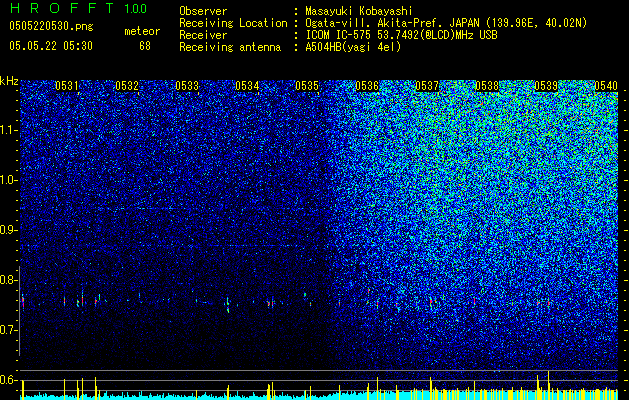The width and height of the screenshot is (629, 400).
Task: Click the 0533 time marker
Action: [x=187, y=86]
